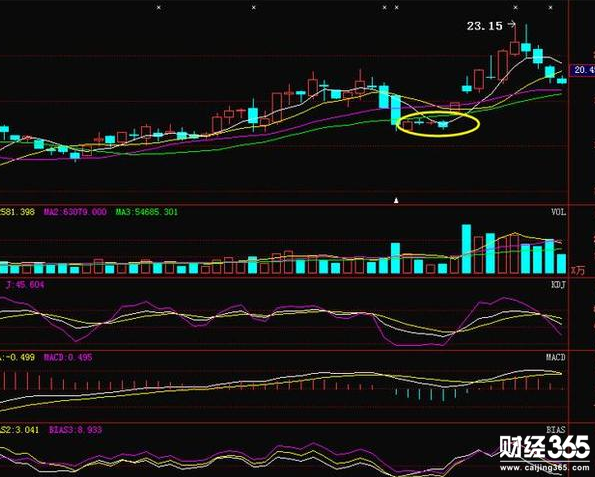Click the tallest cyan volume bar
595x477 pixels.
pos(466,249)
